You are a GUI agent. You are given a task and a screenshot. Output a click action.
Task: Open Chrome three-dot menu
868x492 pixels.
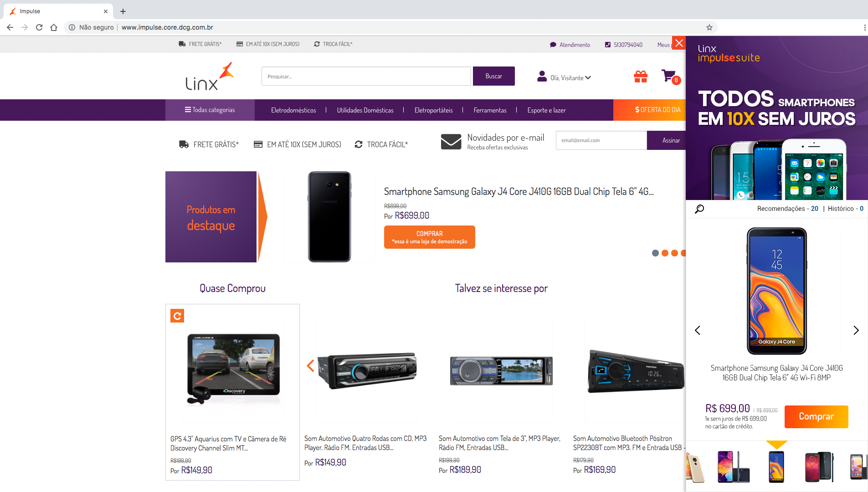[864, 27]
